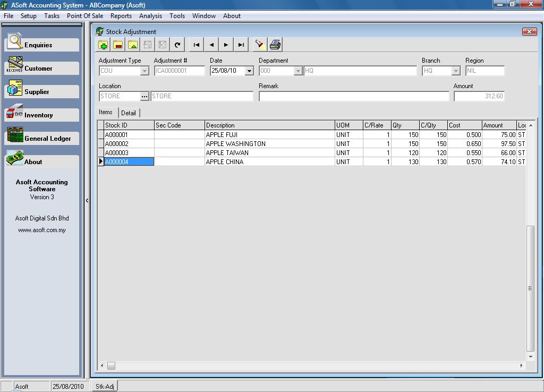Open the About menu in menu bar
This screenshot has width=544, height=392.
coord(232,15)
